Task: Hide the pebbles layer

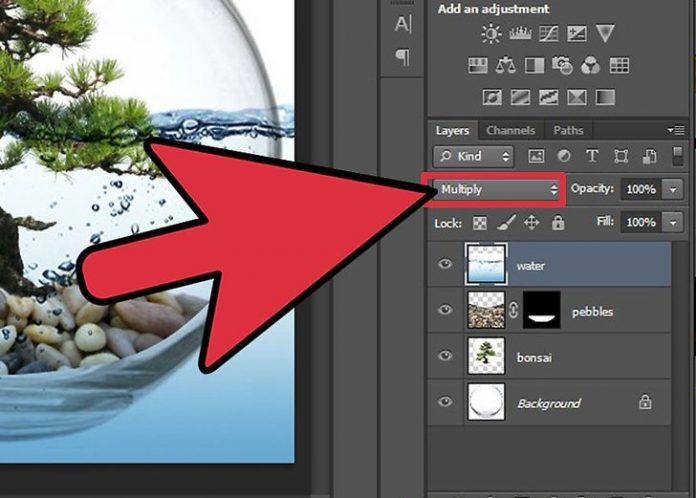Action: pyautogui.click(x=445, y=311)
